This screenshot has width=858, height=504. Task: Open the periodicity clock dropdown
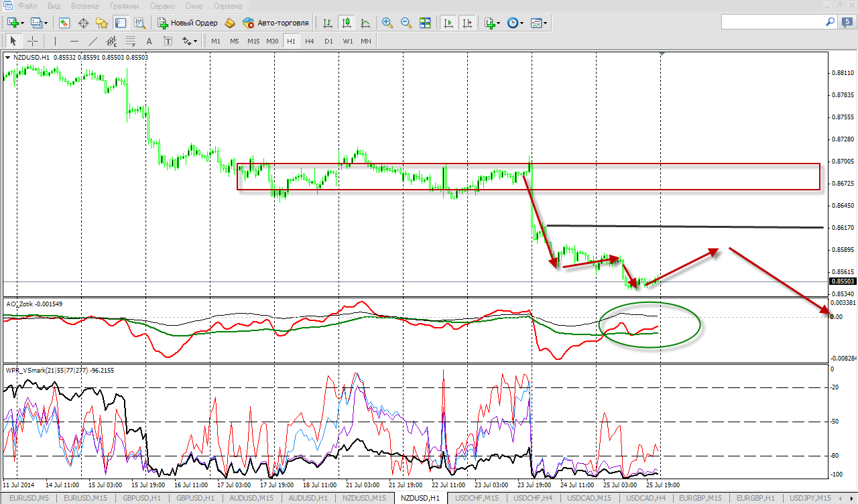(x=515, y=23)
